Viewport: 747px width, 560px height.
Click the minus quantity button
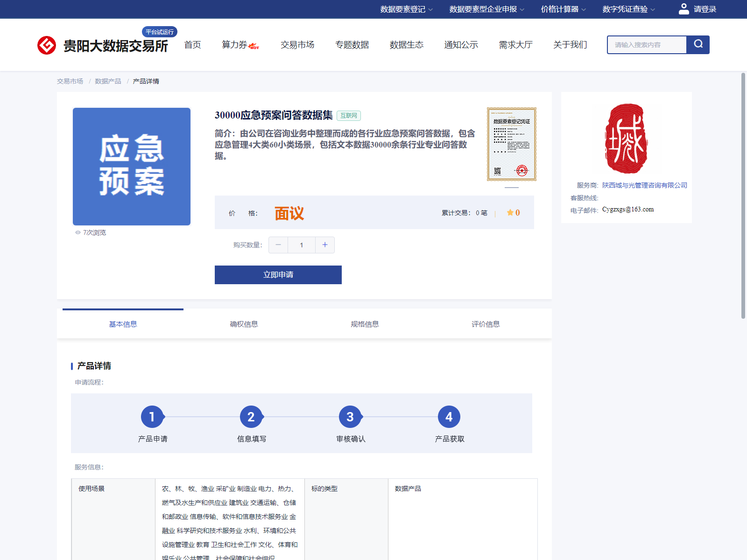278,245
